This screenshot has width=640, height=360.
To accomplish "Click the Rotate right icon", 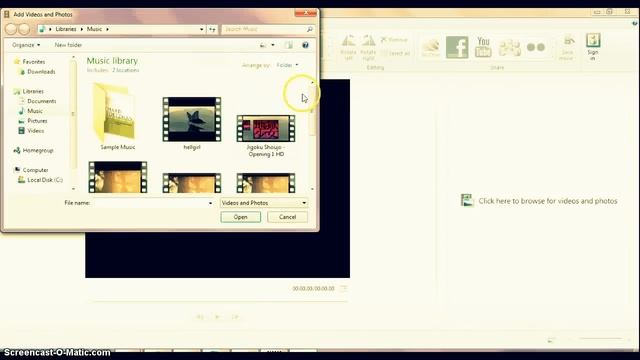I will (x=368, y=47).
